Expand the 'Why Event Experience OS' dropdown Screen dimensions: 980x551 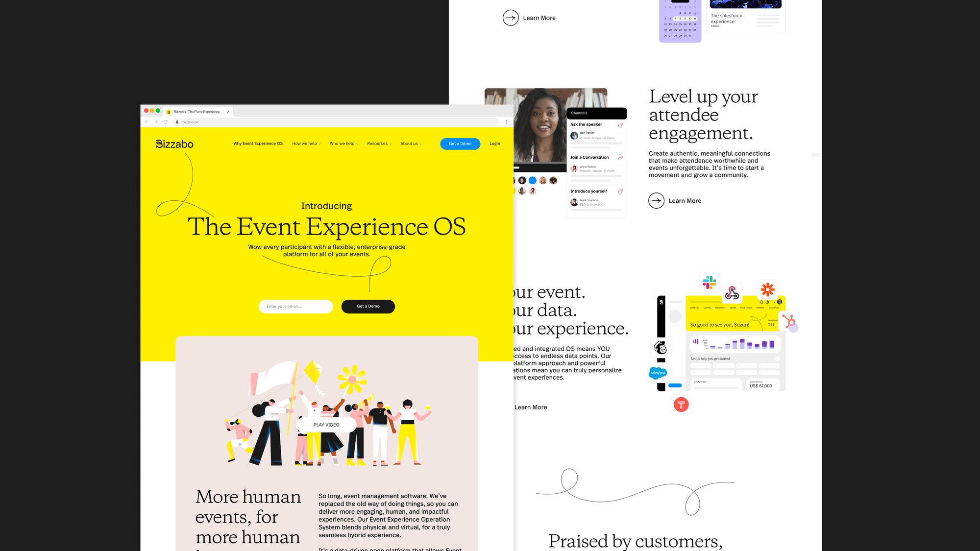[258, 144]
